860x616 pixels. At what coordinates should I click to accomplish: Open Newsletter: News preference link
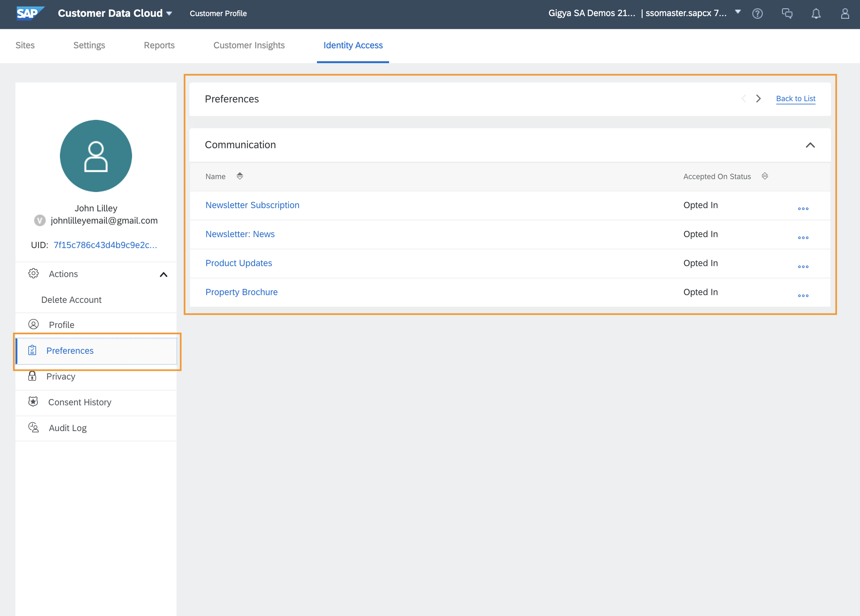[240, 234]
